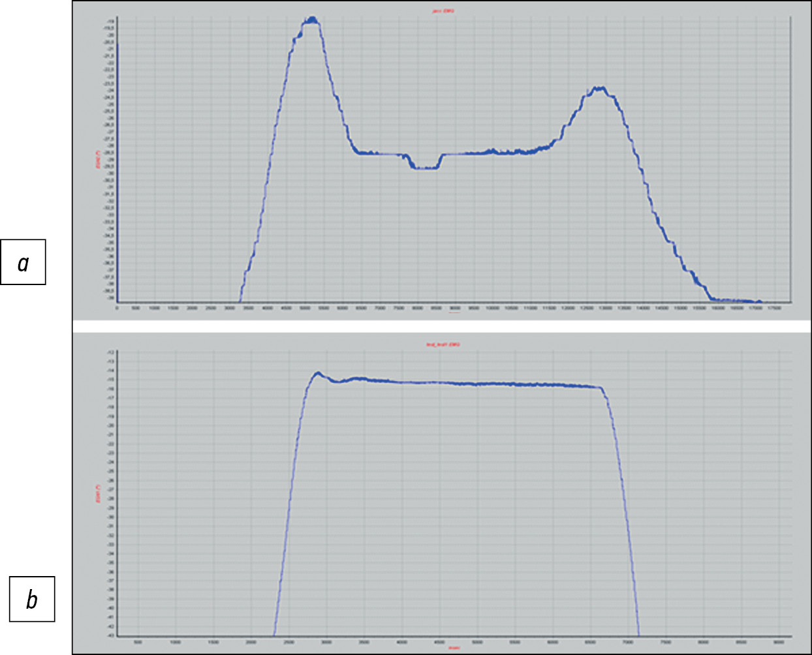Click the second, lower peak in the top chart

point(598,88)
